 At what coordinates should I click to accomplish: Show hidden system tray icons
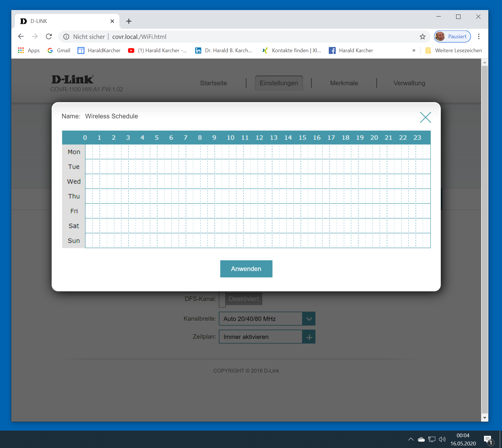click(411, 439)
